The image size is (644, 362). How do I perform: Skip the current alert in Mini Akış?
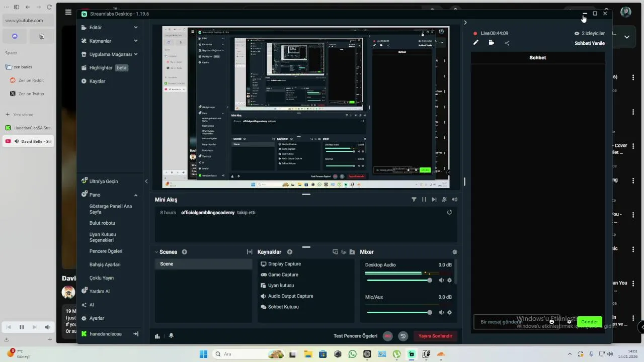(434, 200)
